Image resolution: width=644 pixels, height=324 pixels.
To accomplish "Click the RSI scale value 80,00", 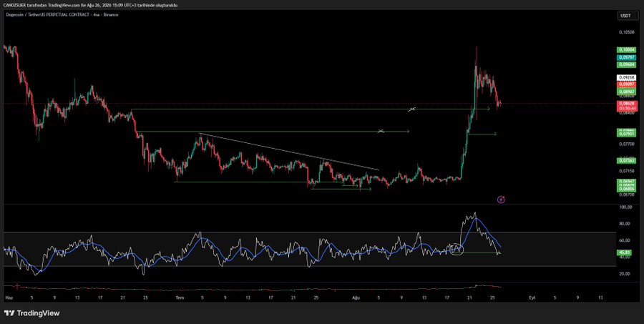I will click(x=624, y=224).
